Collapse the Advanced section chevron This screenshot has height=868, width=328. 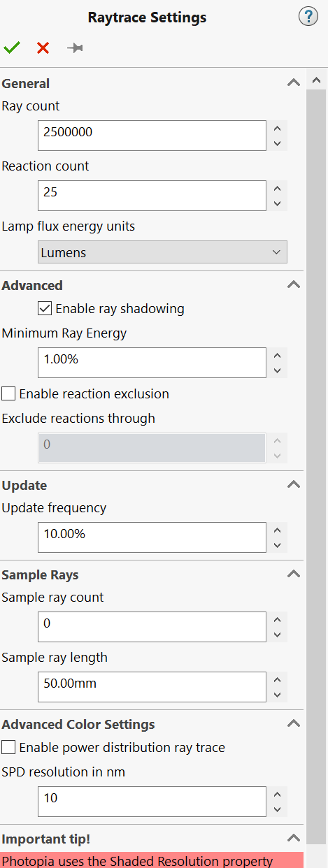pos(294,284)
